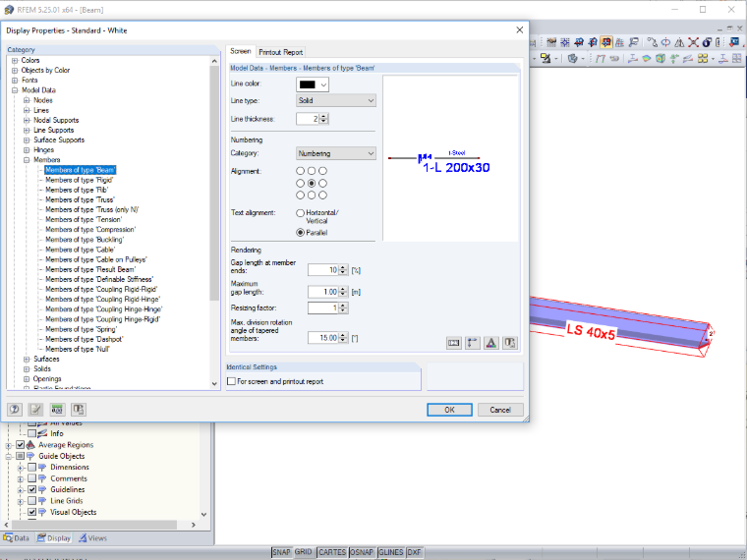Viewport: 747px width, 560px height.
Task: Expand the Objects by Color tree node
Action: click(x=15, y=71)
